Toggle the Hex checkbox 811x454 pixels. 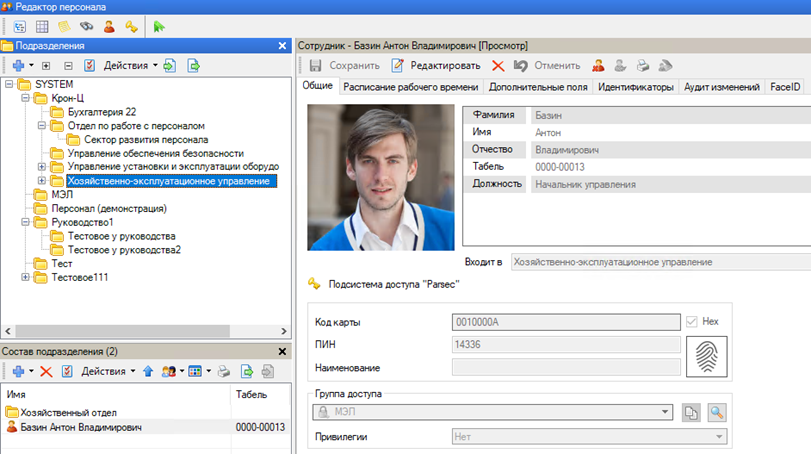(692, 322)
